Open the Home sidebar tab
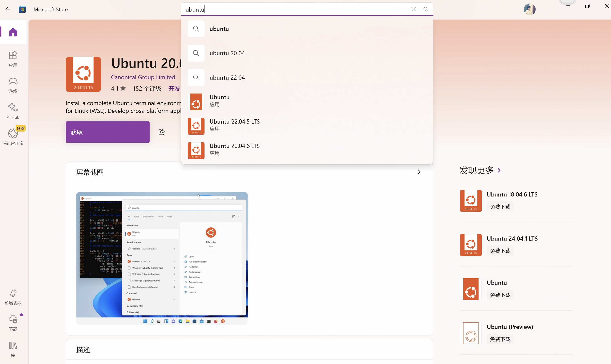 (13, 32)
